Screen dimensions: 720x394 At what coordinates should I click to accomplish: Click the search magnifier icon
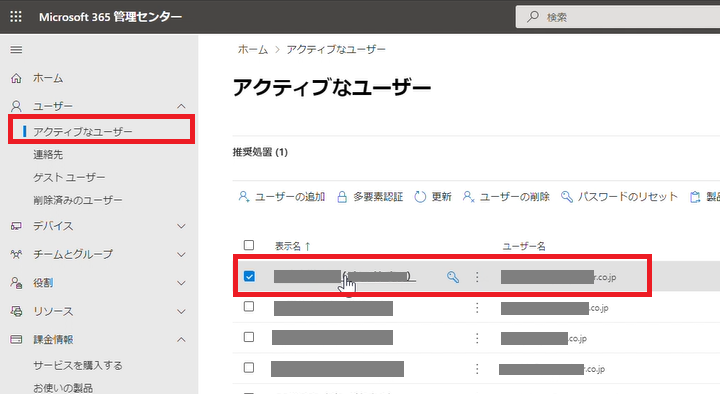click(533, 17)
